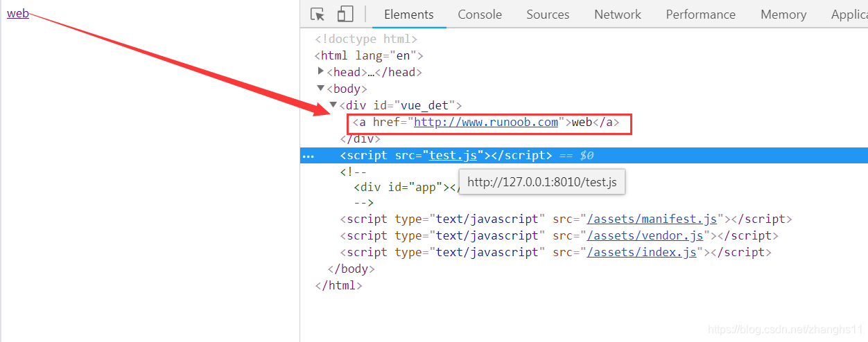Select the <!doctype html> line
Viewport: 868px width, 342px height.
point(366,39)
